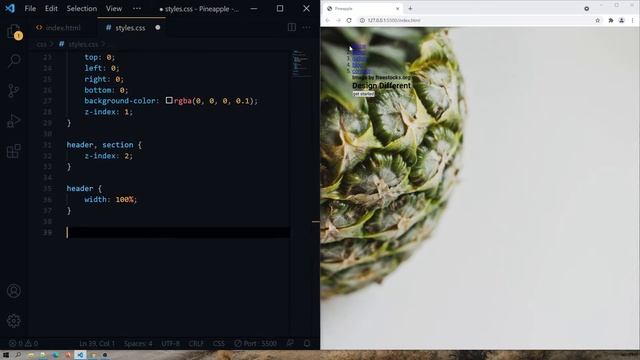Click VS Code icon in taskbar
Viewport: 640px width, 360px height.
click(x=80, y=355)
